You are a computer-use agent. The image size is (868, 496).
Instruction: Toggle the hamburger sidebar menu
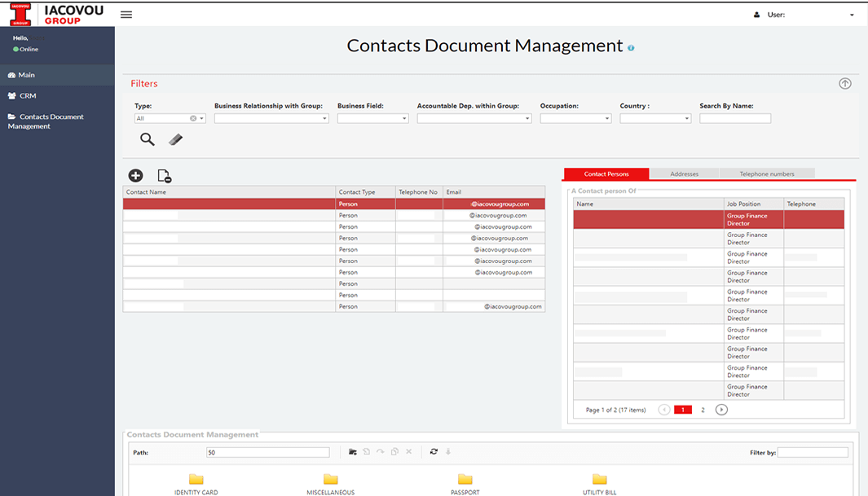[x=126, y=15]
